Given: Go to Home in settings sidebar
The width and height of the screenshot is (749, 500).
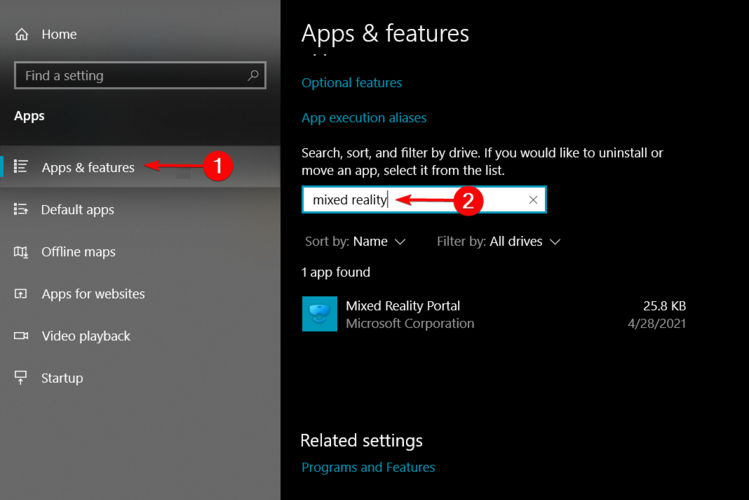Looking at the screenshot, I should 59,34.
